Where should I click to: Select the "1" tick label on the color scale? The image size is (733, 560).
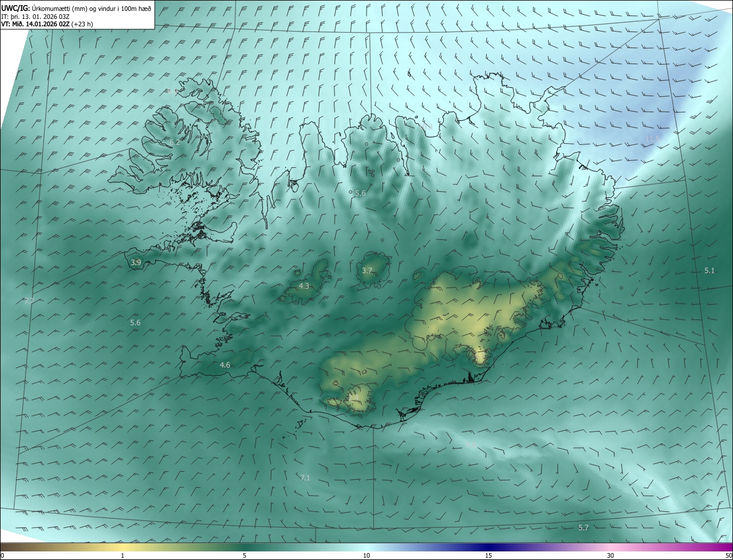tap(123, 555)
